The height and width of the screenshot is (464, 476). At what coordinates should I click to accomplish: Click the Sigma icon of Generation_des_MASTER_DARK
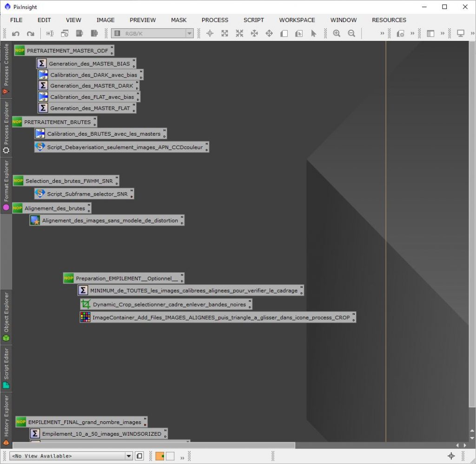click(43, 85)
